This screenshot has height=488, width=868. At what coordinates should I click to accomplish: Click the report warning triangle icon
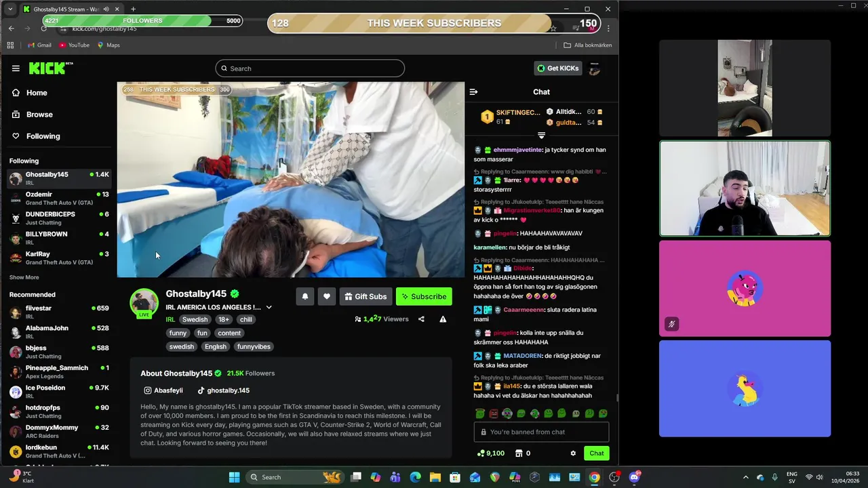tap(443, 319)
